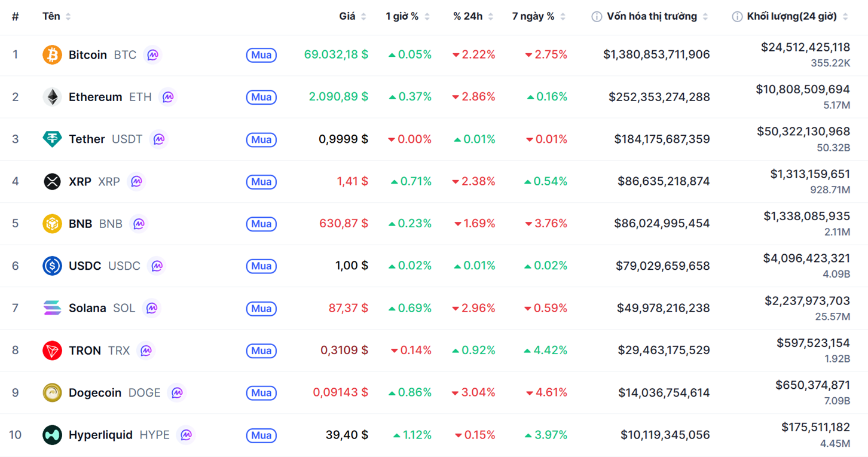Open the purple chat icon beside Bitcoin BTC

[x=152, y=54]
